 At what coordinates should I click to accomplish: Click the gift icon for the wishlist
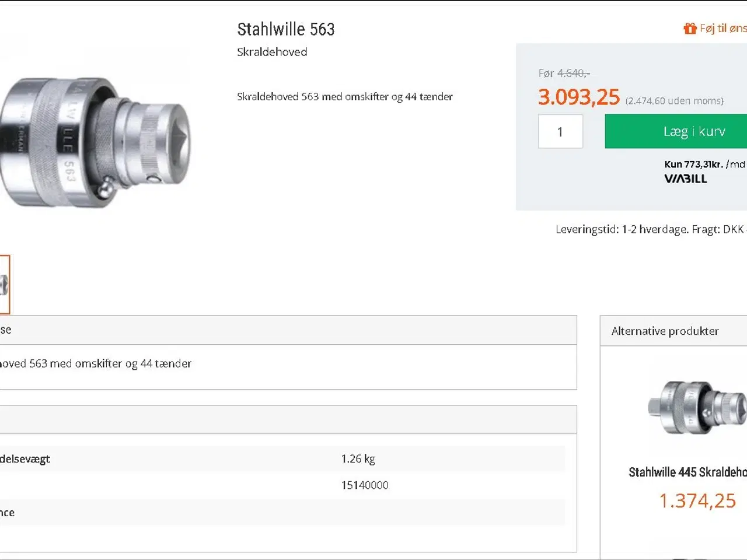(x=690, y=28)
